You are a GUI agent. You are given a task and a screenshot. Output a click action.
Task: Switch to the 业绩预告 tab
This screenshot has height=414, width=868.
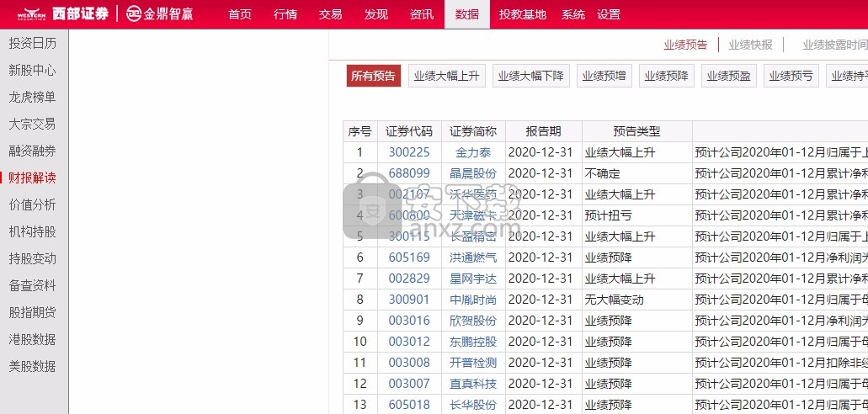click(x=685, y=45)
